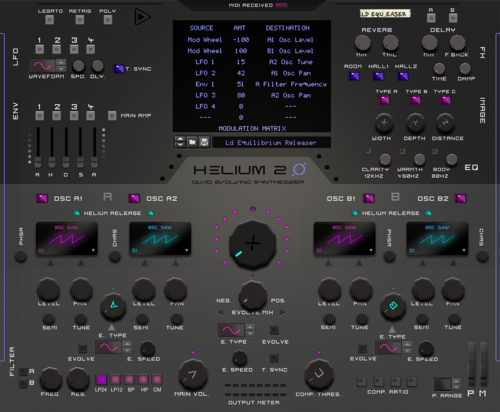Select LFO 3 tab button
The width and height of the screenshot is (500, 412).
[74, 50]
